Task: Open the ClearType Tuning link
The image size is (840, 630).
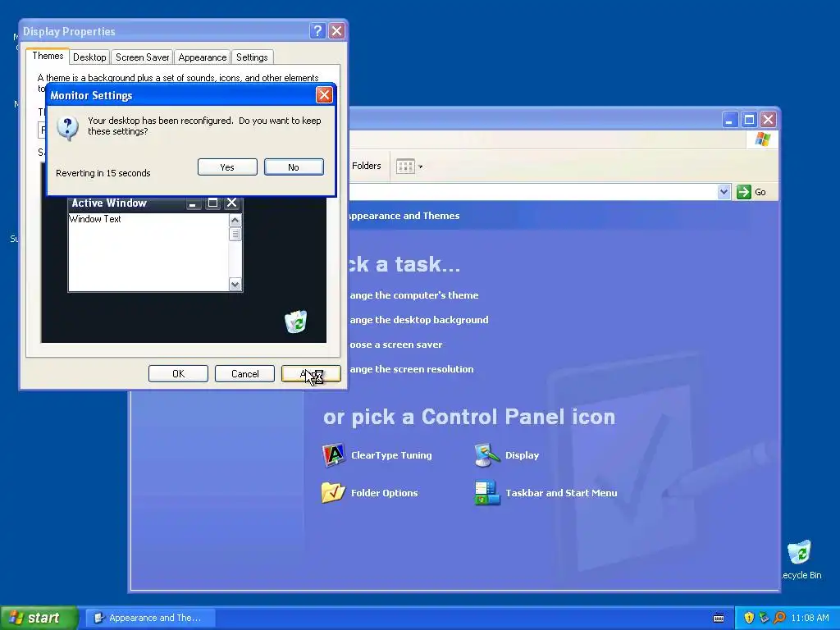Action: 391,455
